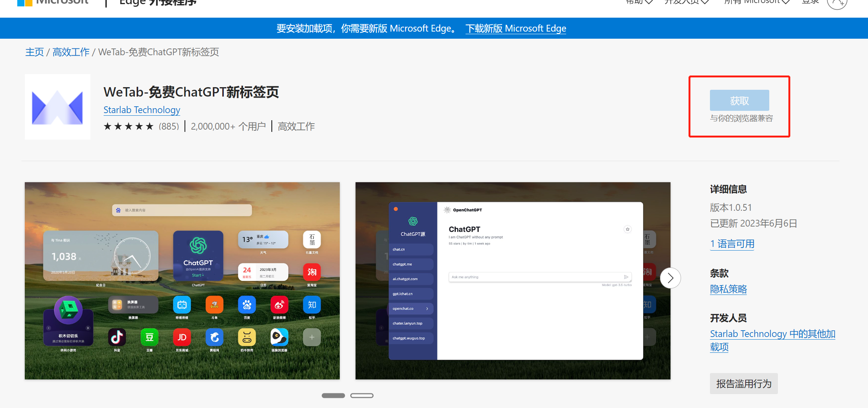Click the Edge 外接程序 header title
Screen dimensions: 868x408
click(x=158, y=3)
